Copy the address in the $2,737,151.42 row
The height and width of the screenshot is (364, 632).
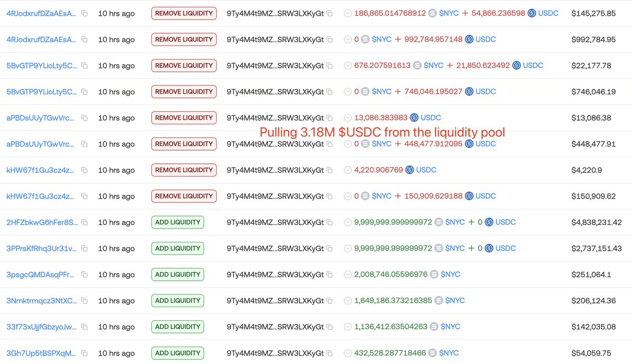(x=329, y=249)
